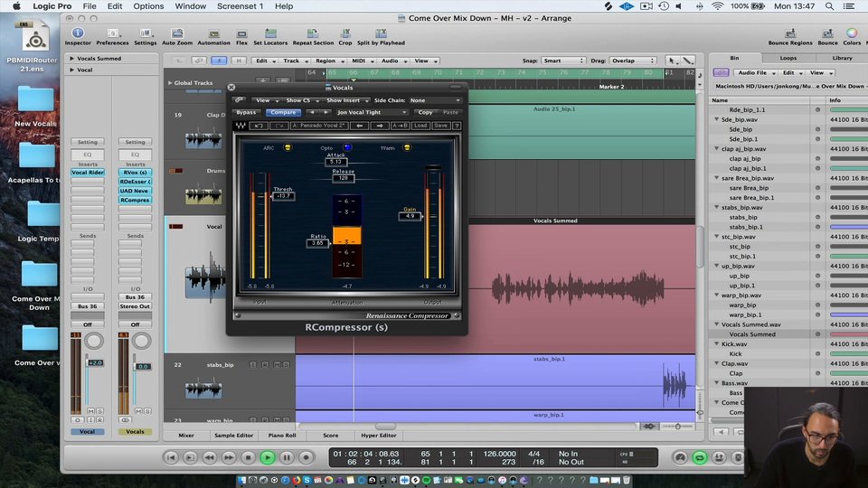Open the Snap Smart dropdown
This screenshot has height=488, width=868.
[563, 61]
